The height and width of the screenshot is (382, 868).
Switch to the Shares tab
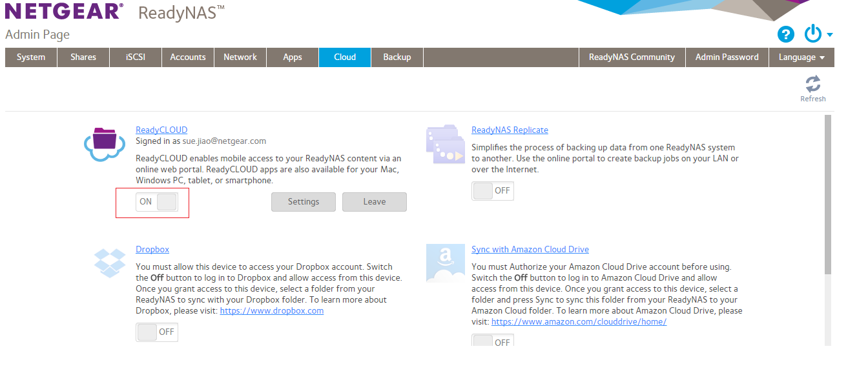83,57
